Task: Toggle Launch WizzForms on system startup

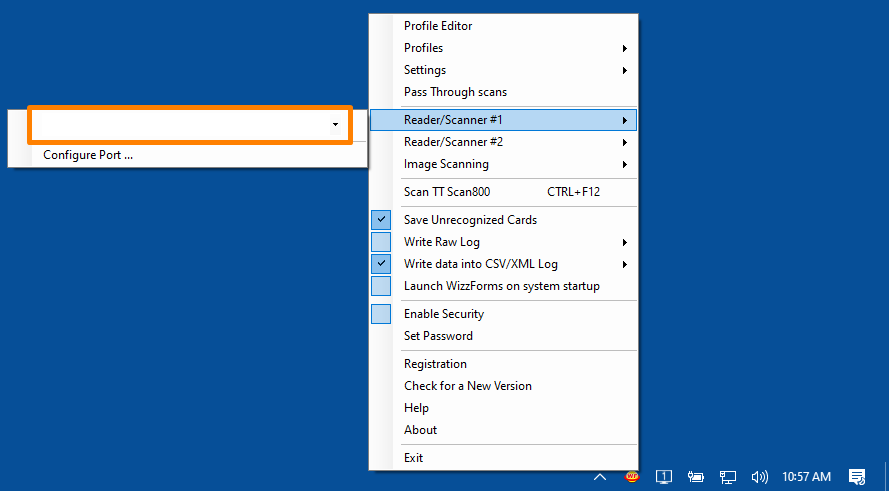Action: [x=381, y=286]
